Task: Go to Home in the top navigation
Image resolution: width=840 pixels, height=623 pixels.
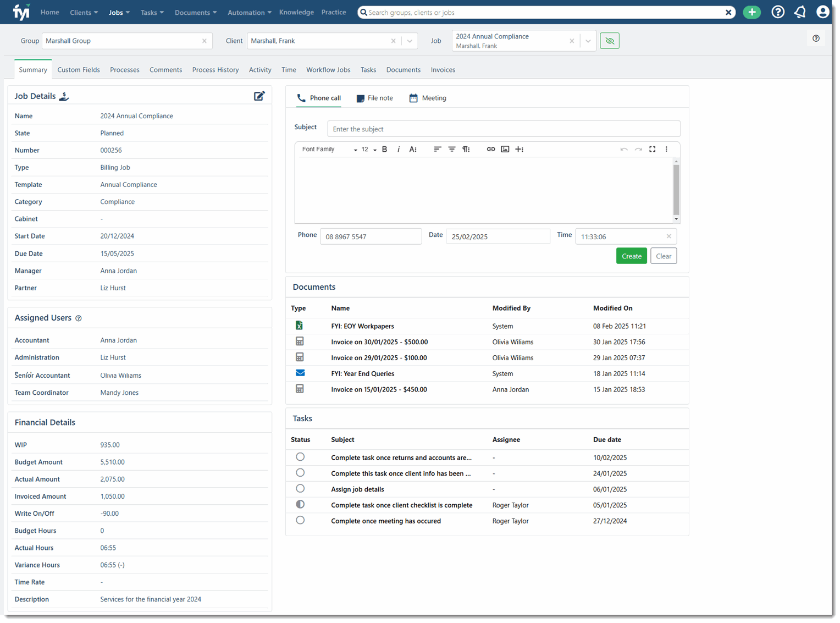Action: coord(50,12)
